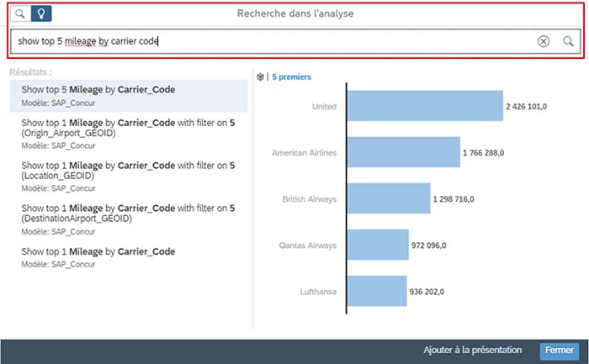Click the '5 premiers' link
This screenshot has width=589, height=364.
coord(291,77)
